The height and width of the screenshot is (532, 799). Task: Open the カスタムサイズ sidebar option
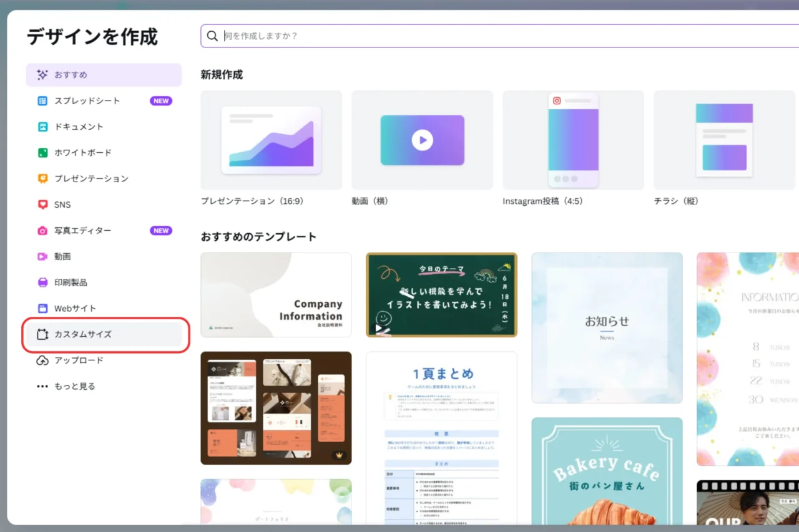(104, 334)
